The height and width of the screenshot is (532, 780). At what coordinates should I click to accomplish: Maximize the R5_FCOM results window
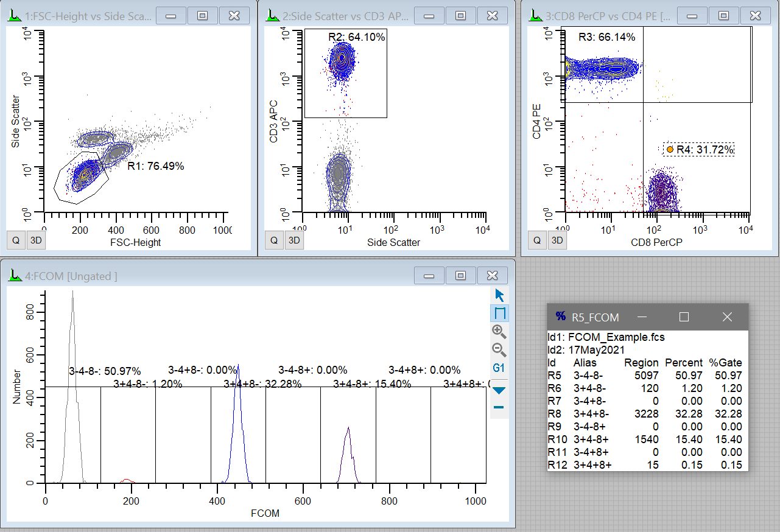[x=684, y=317]
